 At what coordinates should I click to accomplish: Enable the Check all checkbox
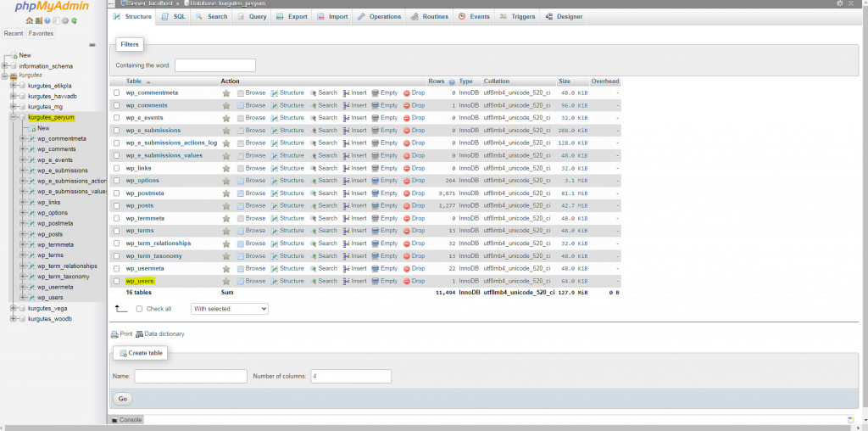tap(140, 309)
